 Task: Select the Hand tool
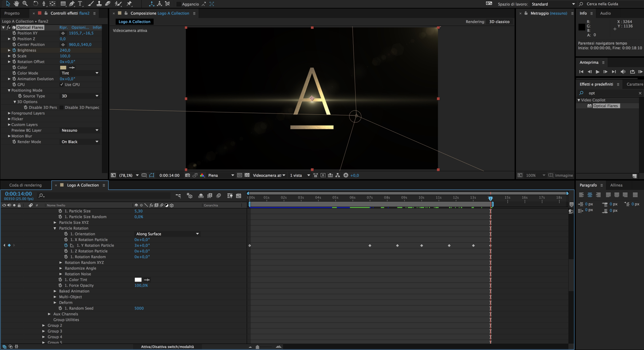pyautogui.click(x=16, y=4)
